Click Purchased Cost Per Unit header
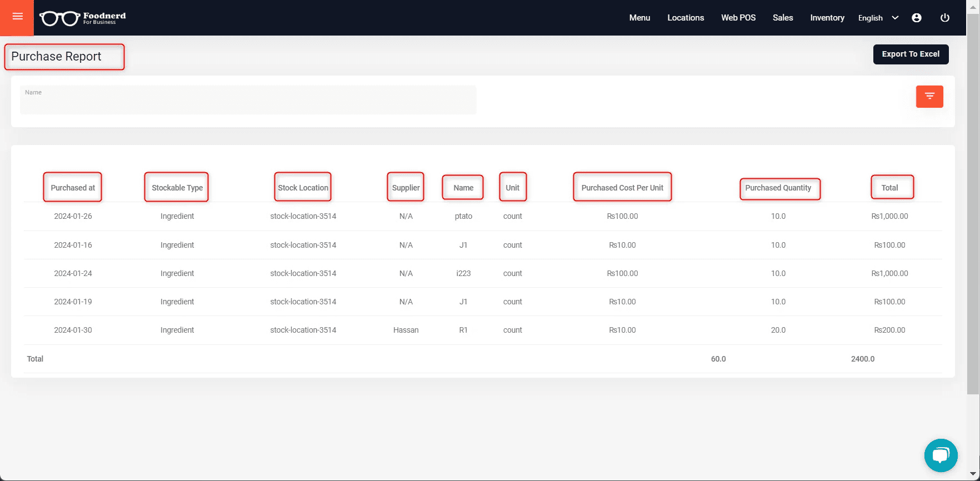The width and height of the screenshot is (980, 481). coord(622,188)
